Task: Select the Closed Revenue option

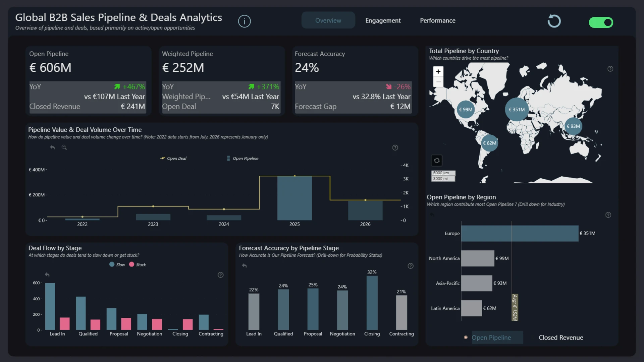Action: click(561, 338)
